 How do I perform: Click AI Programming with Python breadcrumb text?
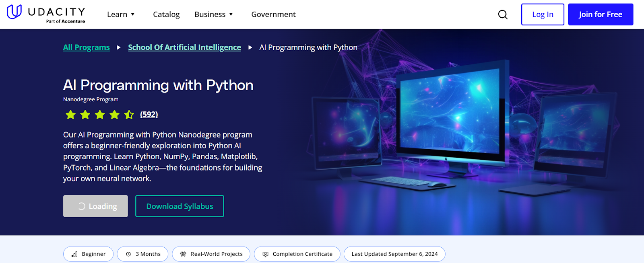pos(308,47)
